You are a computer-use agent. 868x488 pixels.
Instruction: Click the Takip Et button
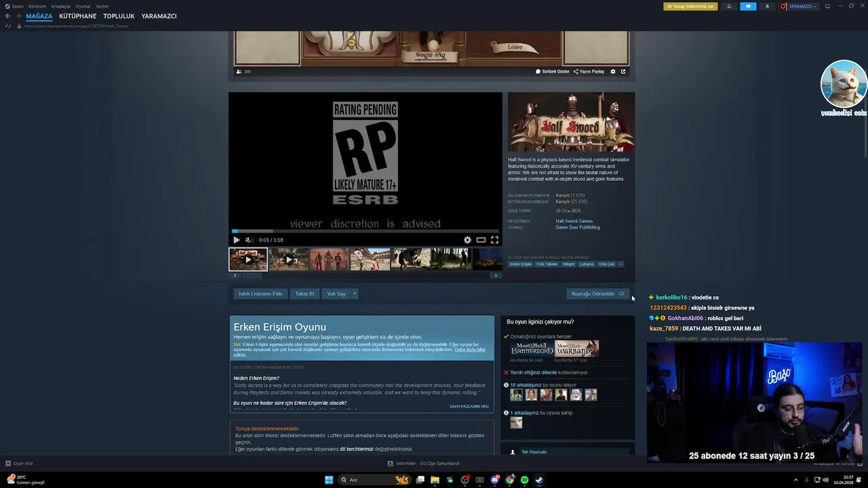304,293
